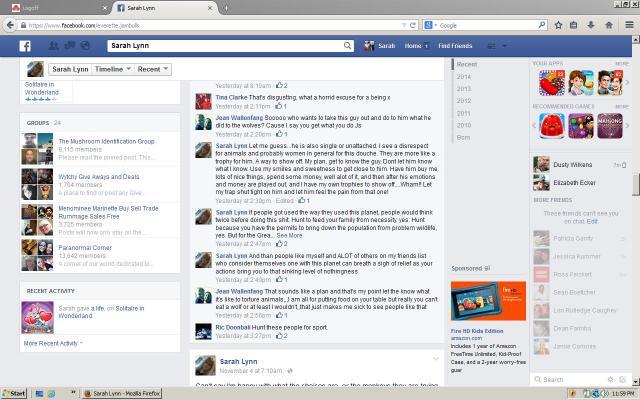Screen dimensions: 640x400
Task: Click the Start button on taskbar
Action: pos(13,393)
